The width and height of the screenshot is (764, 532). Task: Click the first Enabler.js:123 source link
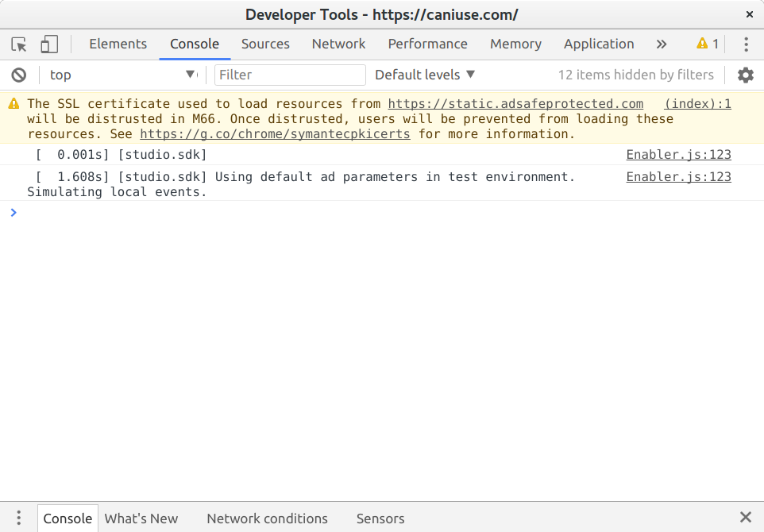[x=678, y=155]
